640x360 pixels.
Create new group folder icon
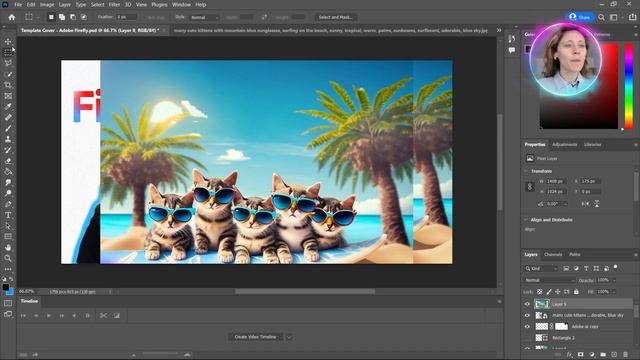click(x=603, y=355)
